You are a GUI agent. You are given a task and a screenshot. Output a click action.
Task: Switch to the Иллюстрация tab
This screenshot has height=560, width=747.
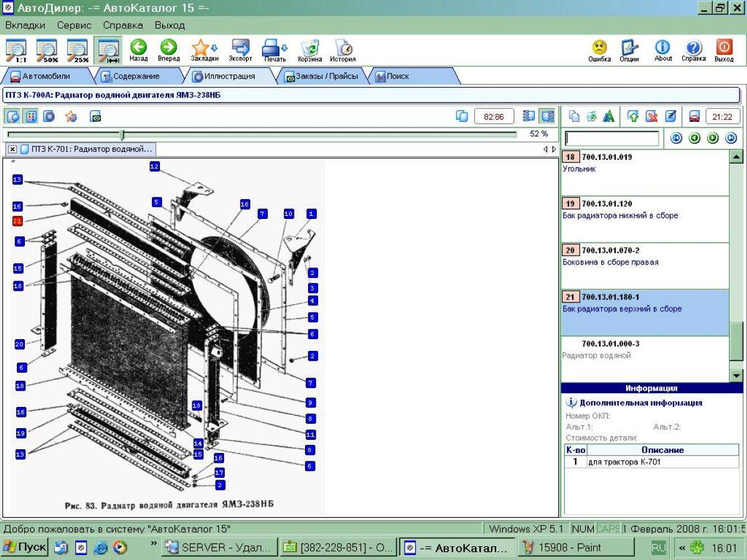(x=229, y=77)
